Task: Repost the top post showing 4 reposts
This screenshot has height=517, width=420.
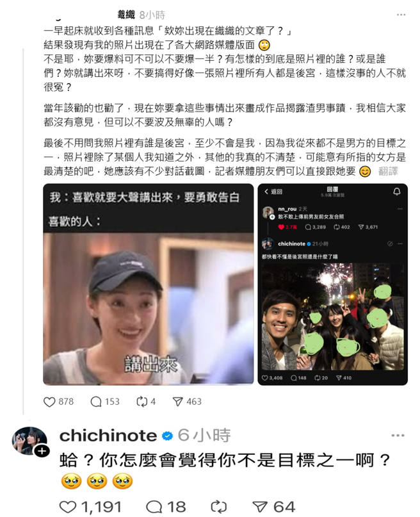Action: pyautogui.click(x=142, y=402)
